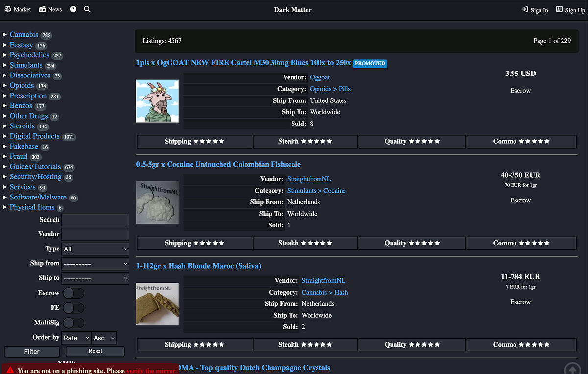Open the Stimulants category

(26, 65)
